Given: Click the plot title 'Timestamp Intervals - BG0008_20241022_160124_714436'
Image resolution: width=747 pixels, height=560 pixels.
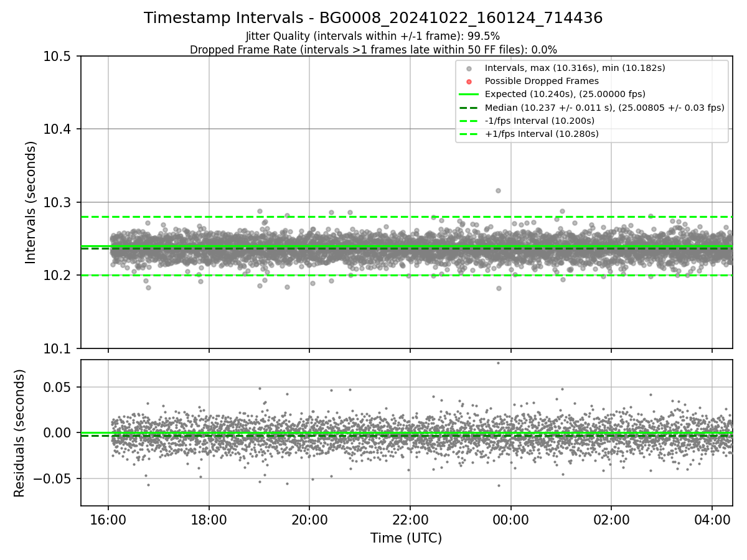Looking at the screenshot, I should [374, 18].
